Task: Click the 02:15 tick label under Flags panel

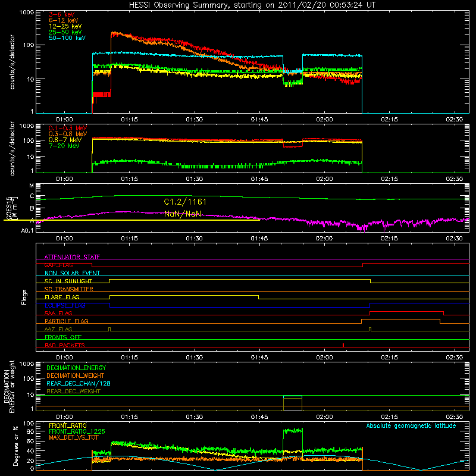Action: pyautogui.click(x=389, y=358)
